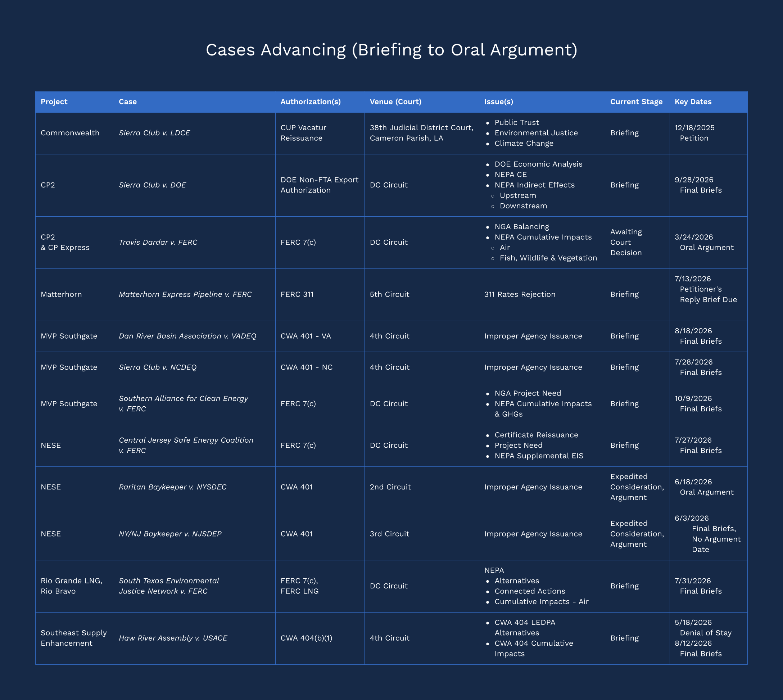Screen dimensions: 783x700
Task: Click 'NGA Project Need' issue bullet
Action: coord(528,393)
